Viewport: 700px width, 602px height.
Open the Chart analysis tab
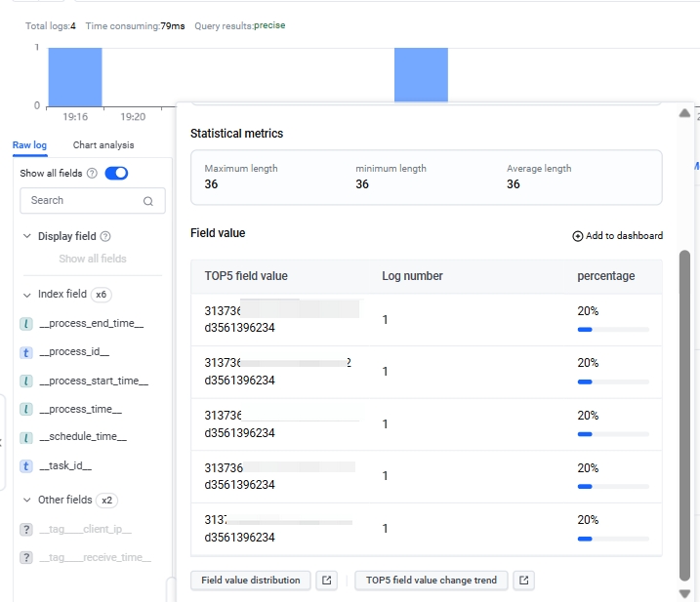[103, 145]
